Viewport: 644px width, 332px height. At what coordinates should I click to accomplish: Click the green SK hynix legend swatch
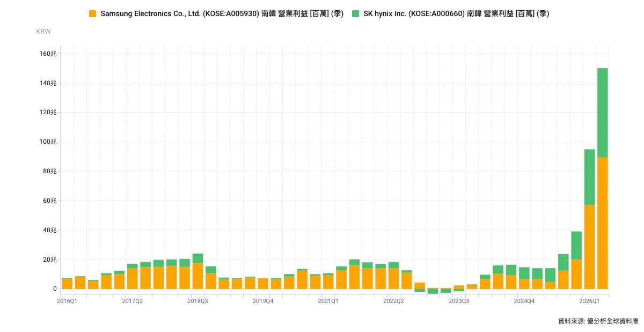[x=355, y=14]
